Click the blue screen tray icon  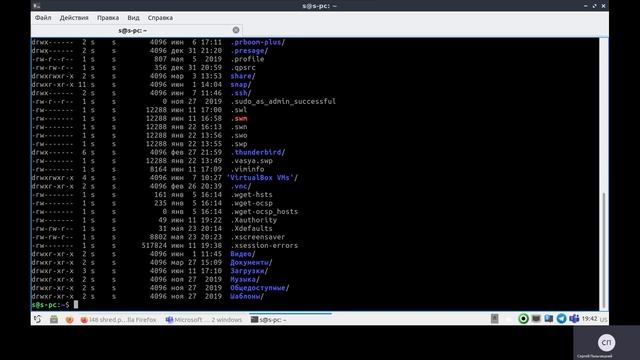[x=549, y=319]
